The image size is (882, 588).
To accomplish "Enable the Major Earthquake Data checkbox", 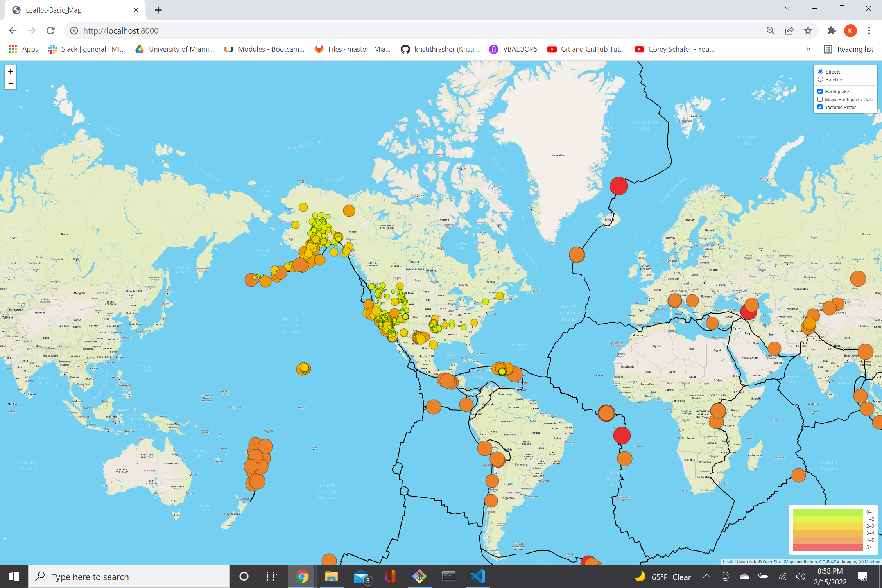I will [820, 99].
